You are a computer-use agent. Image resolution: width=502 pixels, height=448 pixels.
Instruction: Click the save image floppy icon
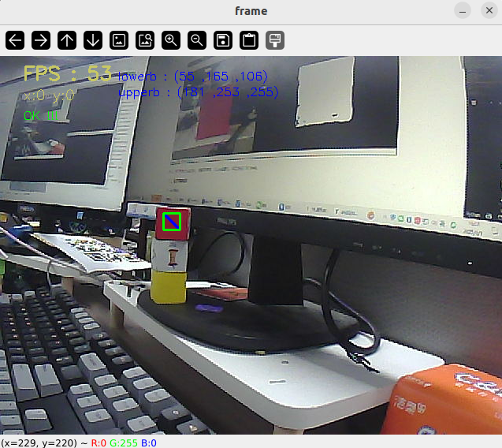(223, 40)
